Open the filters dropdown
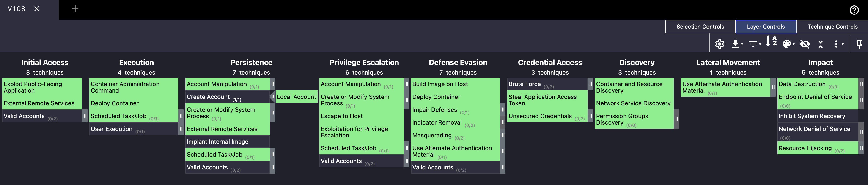Screen dimensions: 868x185 tap(754, 44)
